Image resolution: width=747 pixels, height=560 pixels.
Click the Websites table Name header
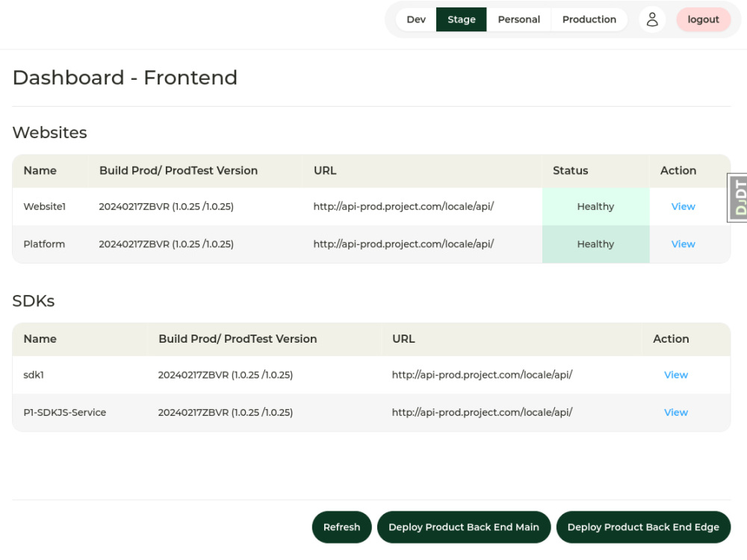point(40,170)
